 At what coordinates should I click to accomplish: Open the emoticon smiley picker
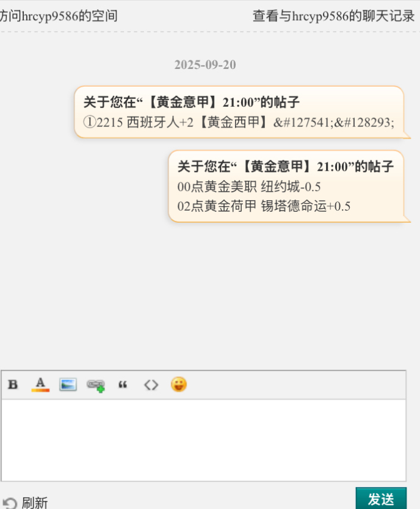(x=179, y=384)
